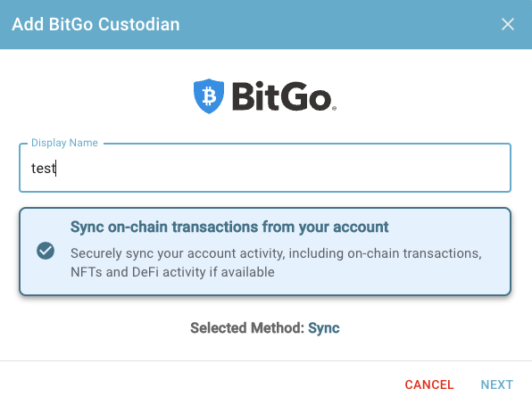Click the empty area in Display Name box
The width and height of the screenshot is (532, 405).
tap(281, 168)
